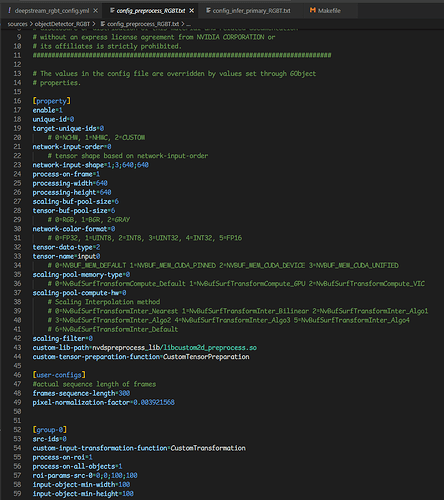Click the text file icon on config_infer_primary_RGBT.txt tab

(208, 11)
